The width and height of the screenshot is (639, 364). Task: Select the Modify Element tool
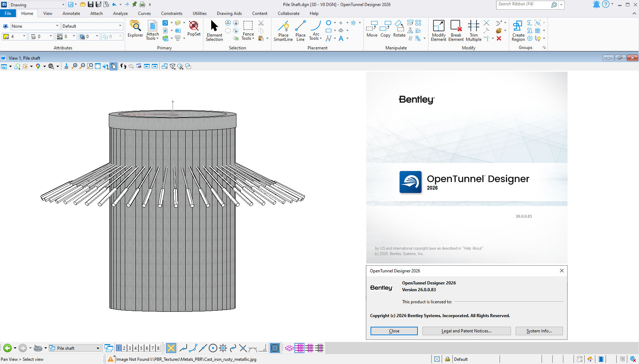438,31
